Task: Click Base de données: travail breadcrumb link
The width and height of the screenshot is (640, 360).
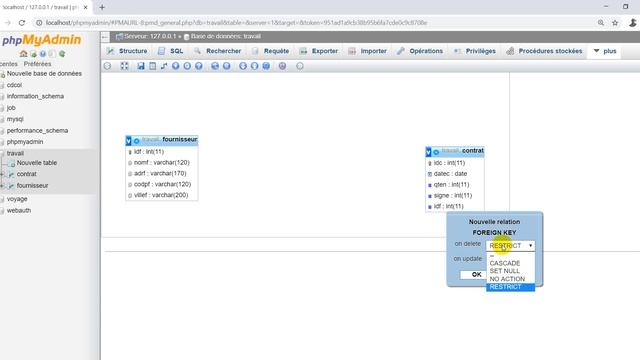Action: [225, 36]
